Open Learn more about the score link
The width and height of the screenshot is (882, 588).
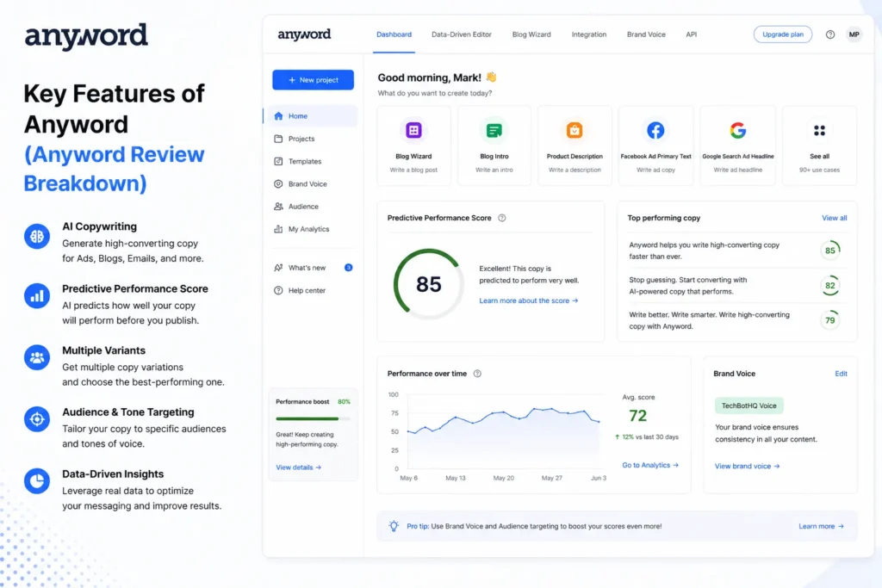pos(528,300)
